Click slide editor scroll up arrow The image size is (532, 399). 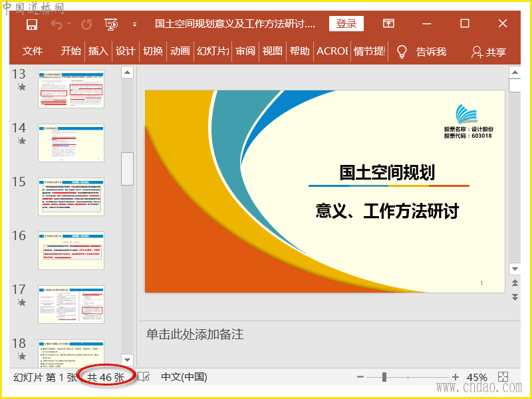click(x=515, y=72)
